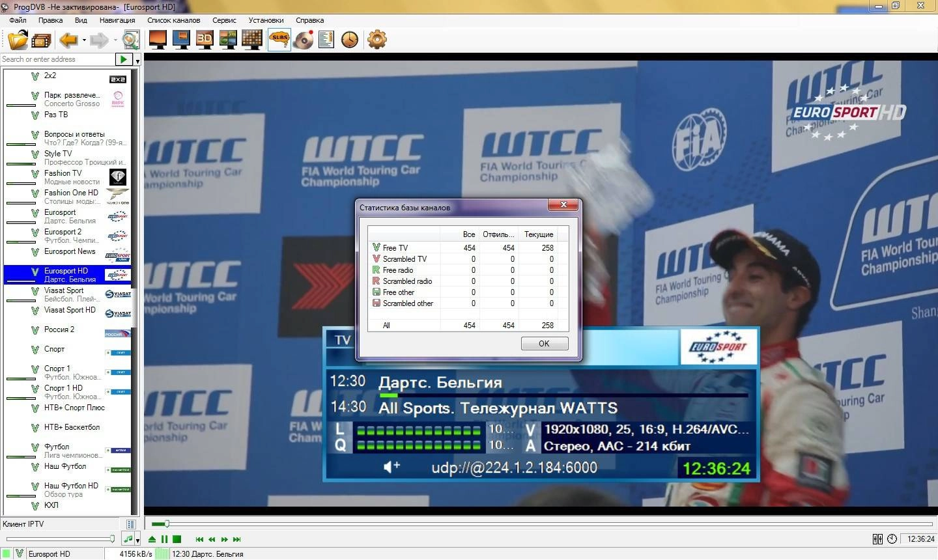Click the audio track music-note icon

128,539
